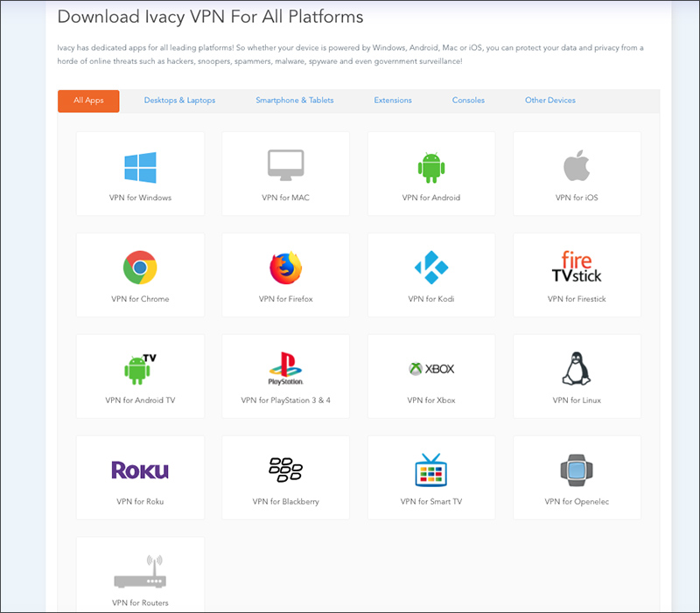Click the Android TV robot icon

click(x=140, y=369)
